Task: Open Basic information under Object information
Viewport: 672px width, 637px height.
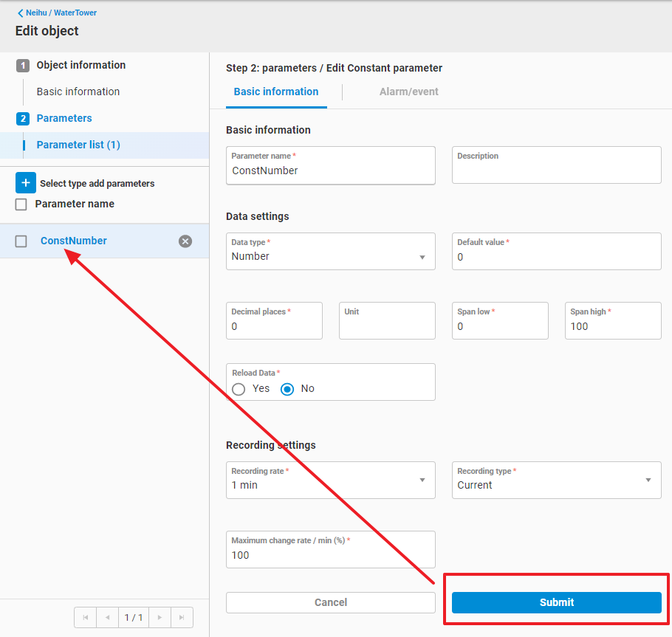Action: click(78, 92)
